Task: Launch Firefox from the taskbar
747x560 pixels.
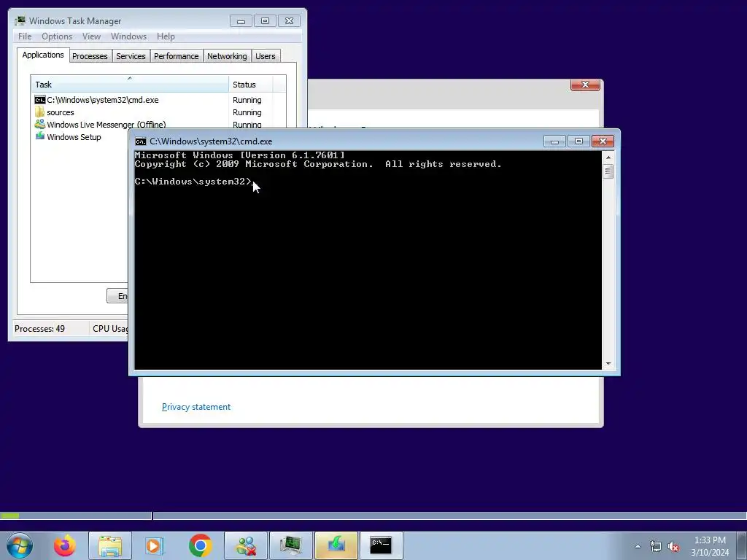Action: (x=65, y=545)
